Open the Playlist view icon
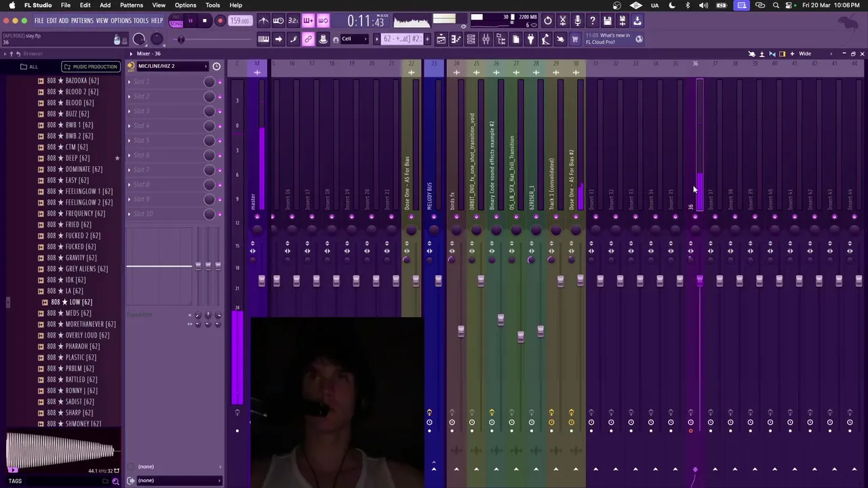The image size is (868, 488). (441, 39)
